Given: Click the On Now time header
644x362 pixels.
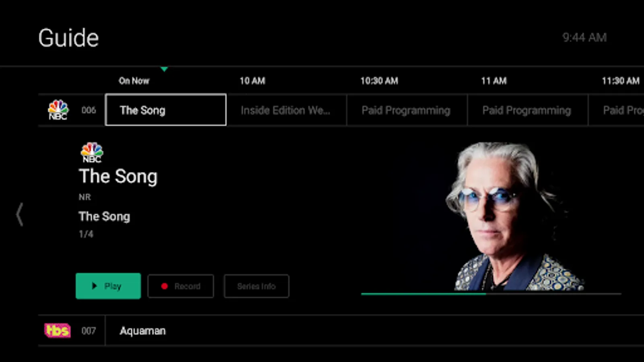Looking at the screenshot, I should (x=134, y=81).
